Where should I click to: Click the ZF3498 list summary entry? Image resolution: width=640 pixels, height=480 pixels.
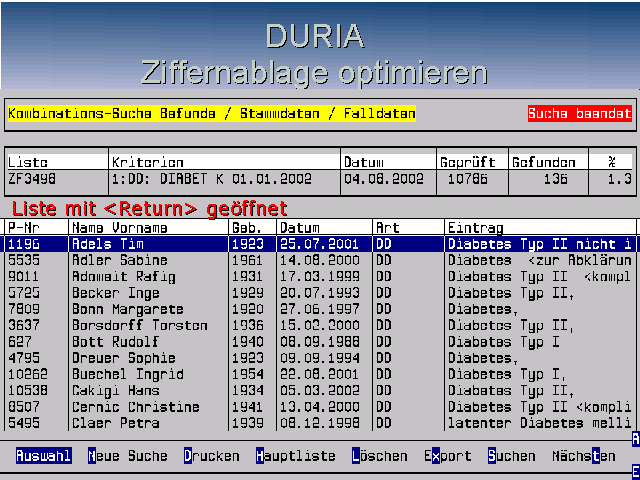(32, 180)
